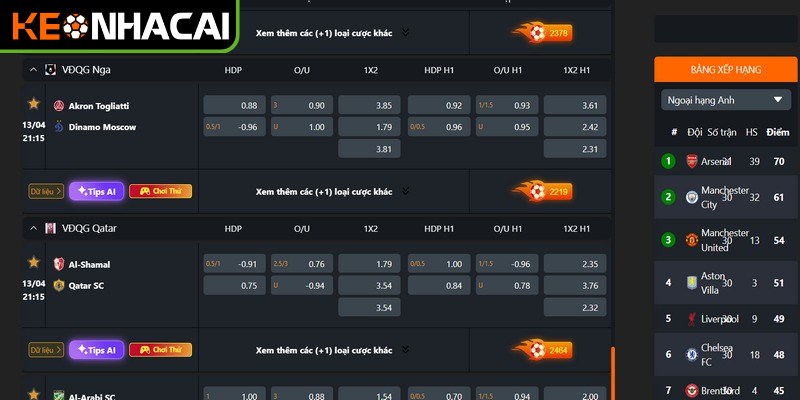Click the Akron Togliatti team crest
The image size is (800, 400).
(x=59, y=106)
